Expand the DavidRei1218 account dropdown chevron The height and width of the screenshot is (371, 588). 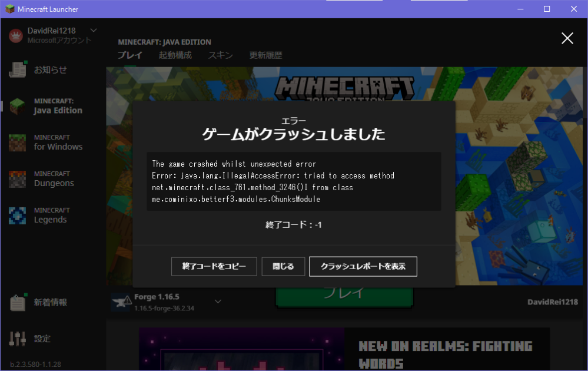(x=94, y=30)
